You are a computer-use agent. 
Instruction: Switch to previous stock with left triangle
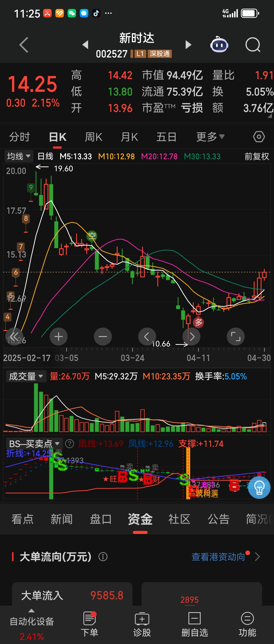pos(85,45)
